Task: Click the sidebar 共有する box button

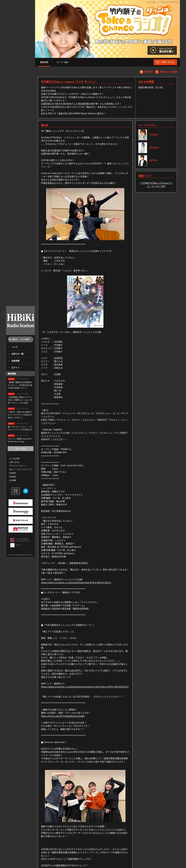Action: (15, 491)
